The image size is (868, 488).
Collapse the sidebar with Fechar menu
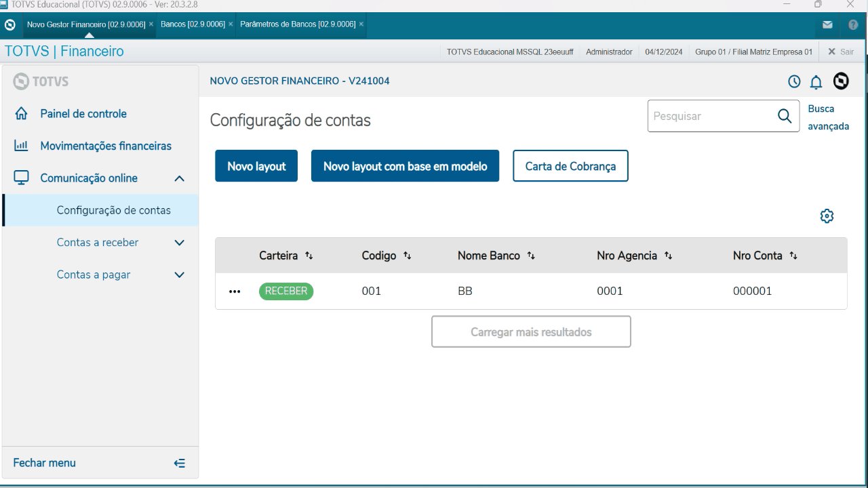tap(99, 463)
